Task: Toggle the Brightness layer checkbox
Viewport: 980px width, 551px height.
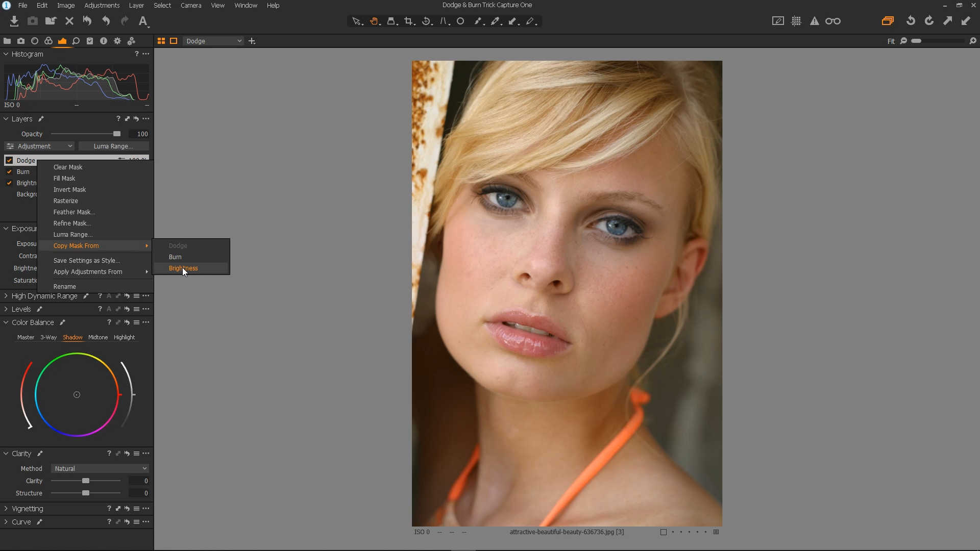Action: coord(9,183)
